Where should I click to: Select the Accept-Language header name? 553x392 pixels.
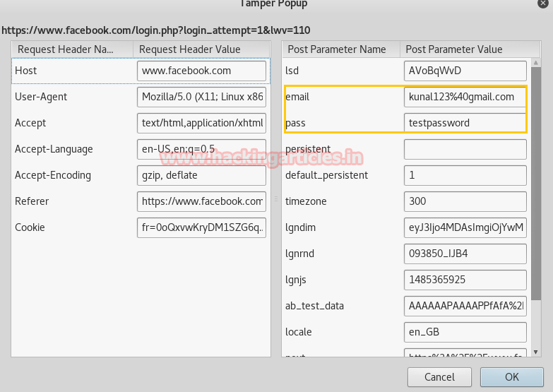click(54, 149)
